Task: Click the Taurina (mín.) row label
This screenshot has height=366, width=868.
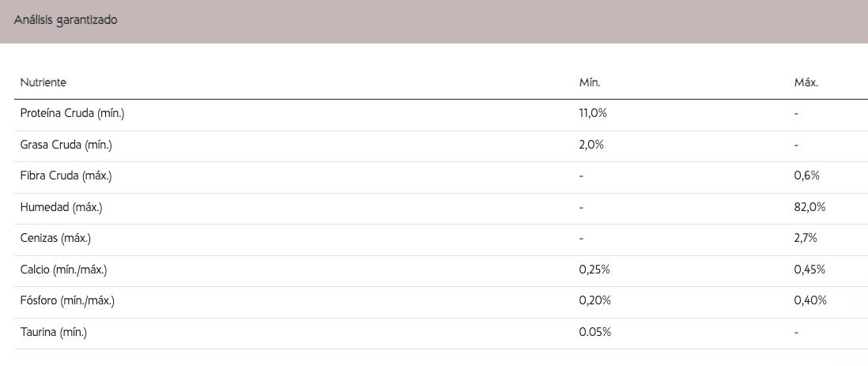Action: pos(54,333)
